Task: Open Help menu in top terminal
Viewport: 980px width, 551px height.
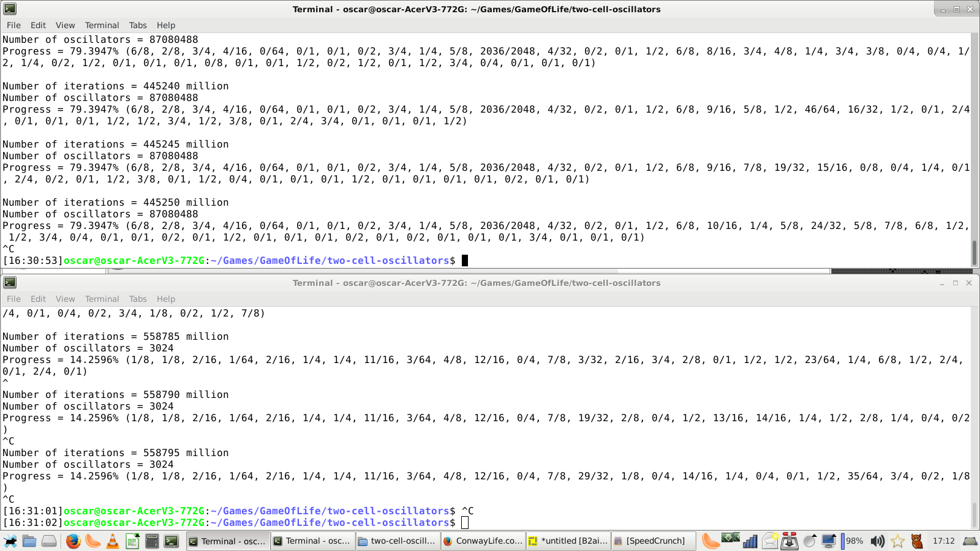Action: coord(166,25)
